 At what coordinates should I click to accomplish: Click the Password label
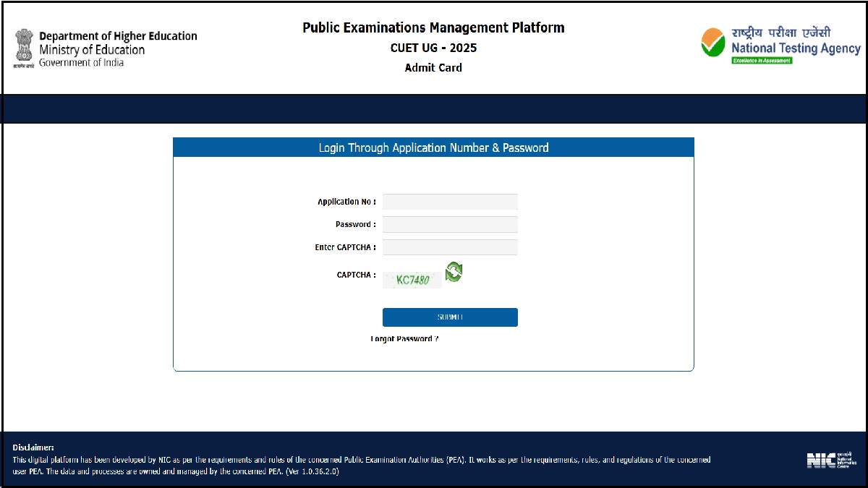point(355,224)
